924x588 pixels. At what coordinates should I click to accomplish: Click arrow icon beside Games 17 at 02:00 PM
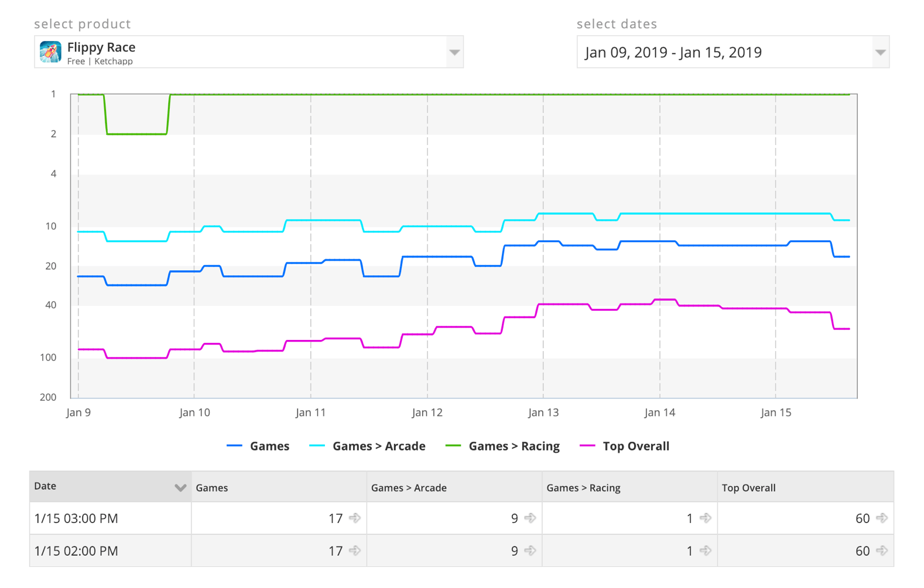355,551
